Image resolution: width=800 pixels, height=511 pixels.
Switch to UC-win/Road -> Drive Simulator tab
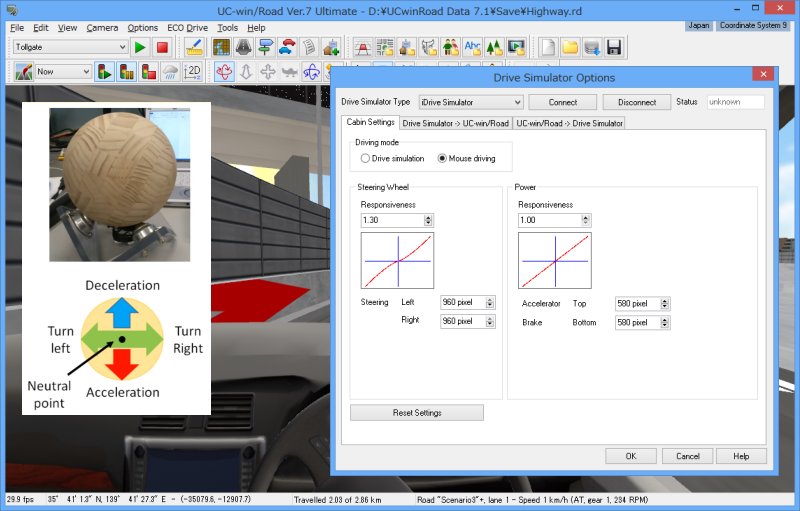[x=569, y=123]
